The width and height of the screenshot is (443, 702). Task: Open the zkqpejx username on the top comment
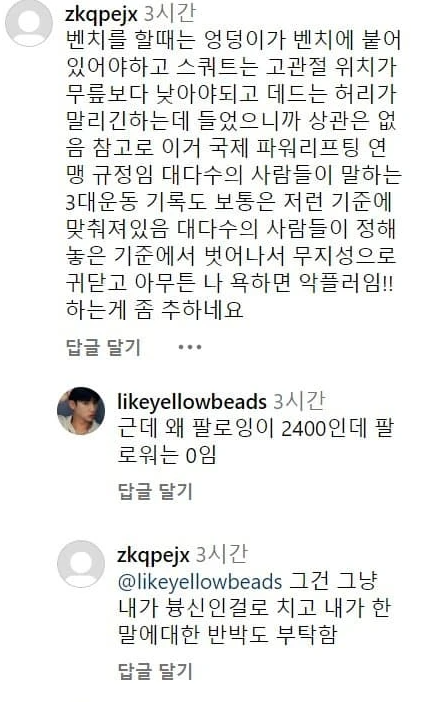(101, 14)
